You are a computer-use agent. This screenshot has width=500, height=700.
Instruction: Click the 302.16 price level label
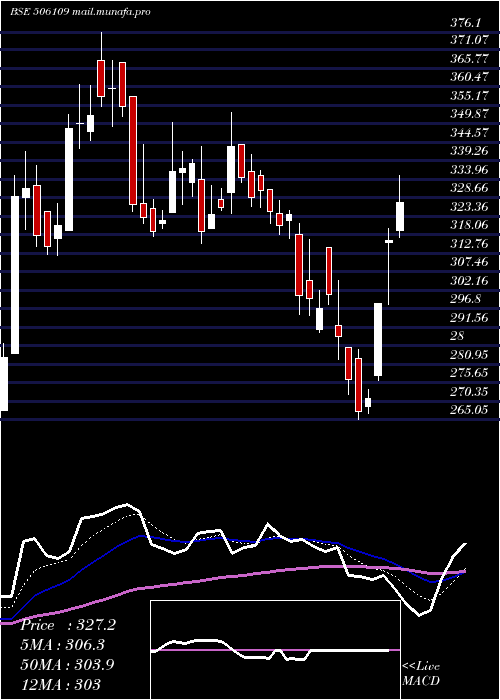pos(469,280)
